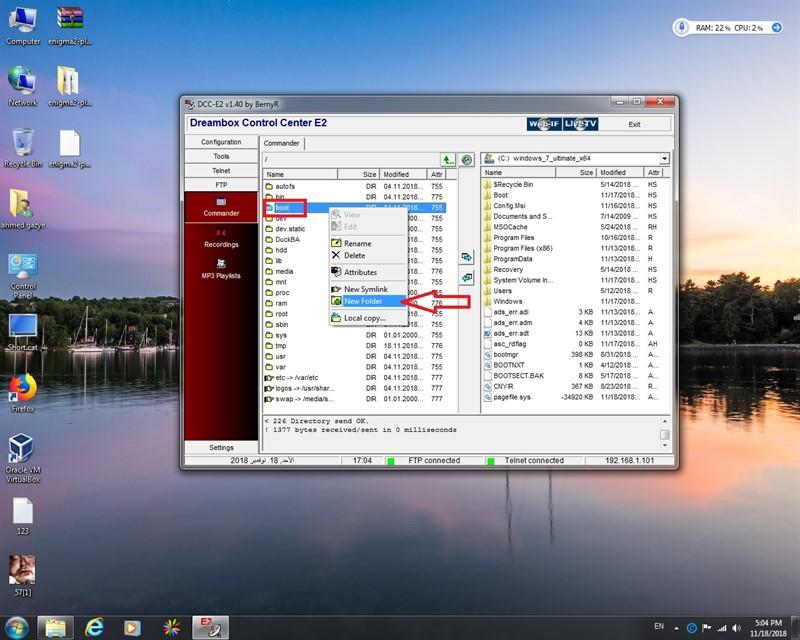Select the ahmed gazye user folder icon
The image size is (800, 640).
(x=23, y=210)
